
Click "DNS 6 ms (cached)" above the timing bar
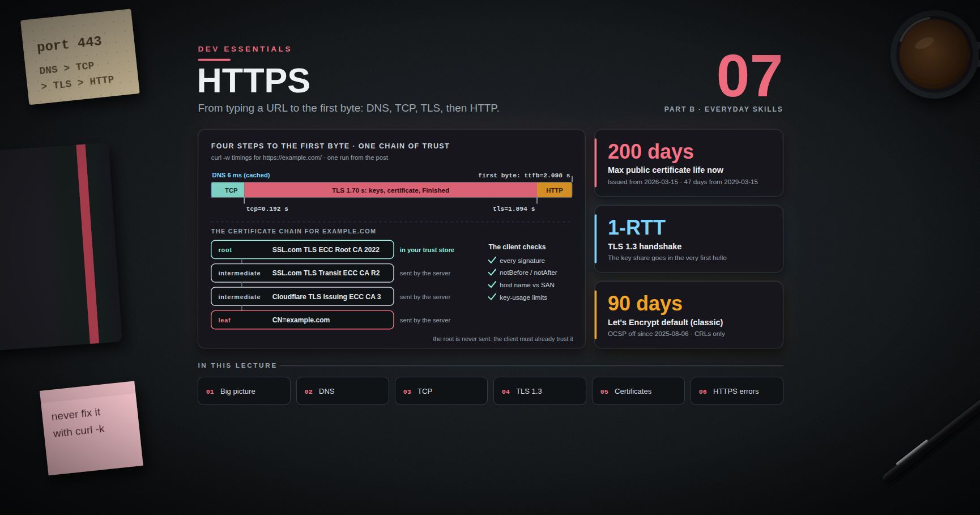point(241,175)
